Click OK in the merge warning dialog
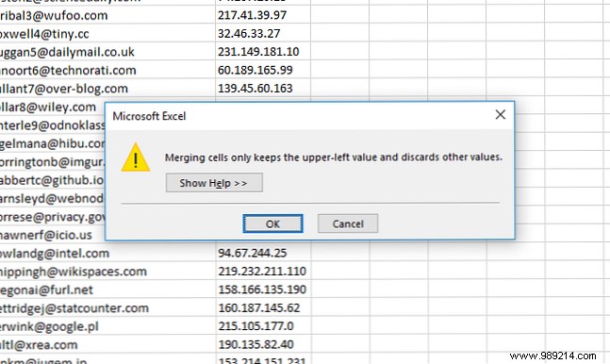Screen dimensions: 610x364 click(272, 223)
